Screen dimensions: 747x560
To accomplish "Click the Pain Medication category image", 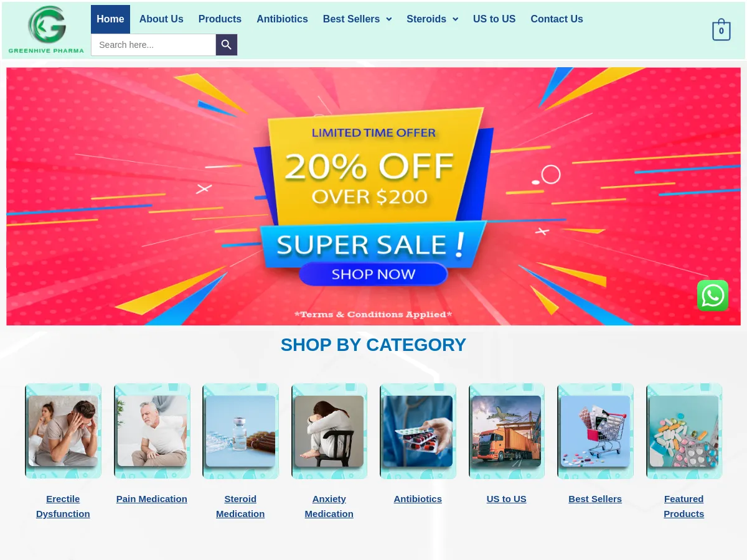I will pos(152,431).
